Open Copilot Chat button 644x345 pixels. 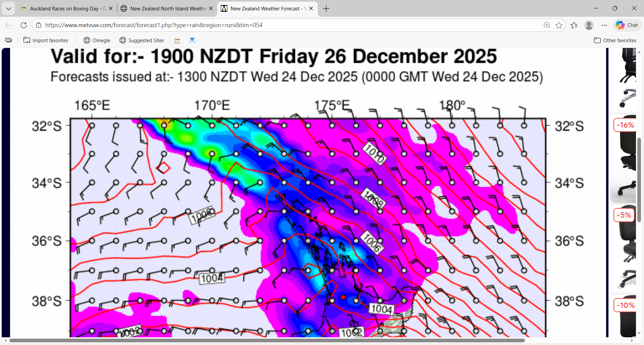point(627,25)
